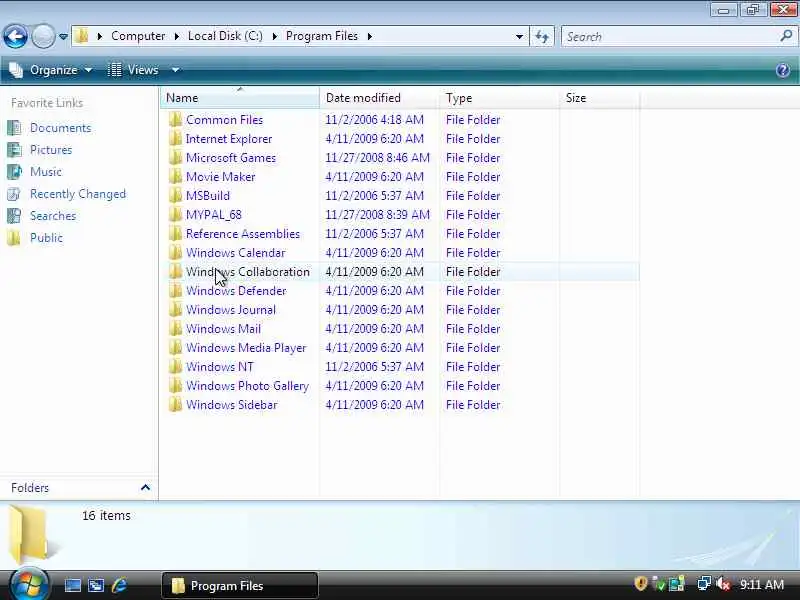
Task: Sort by the Date modified column header
Action: (x=379, y=98)
